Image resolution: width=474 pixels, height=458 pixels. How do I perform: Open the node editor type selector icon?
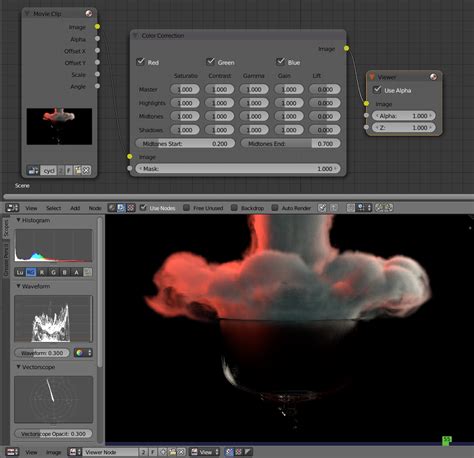coord(12,208)
